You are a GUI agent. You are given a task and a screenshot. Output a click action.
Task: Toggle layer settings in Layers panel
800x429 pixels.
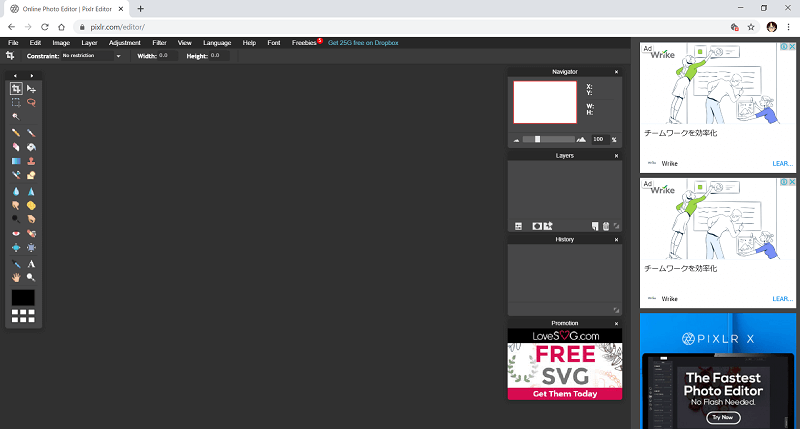(518, 226)
